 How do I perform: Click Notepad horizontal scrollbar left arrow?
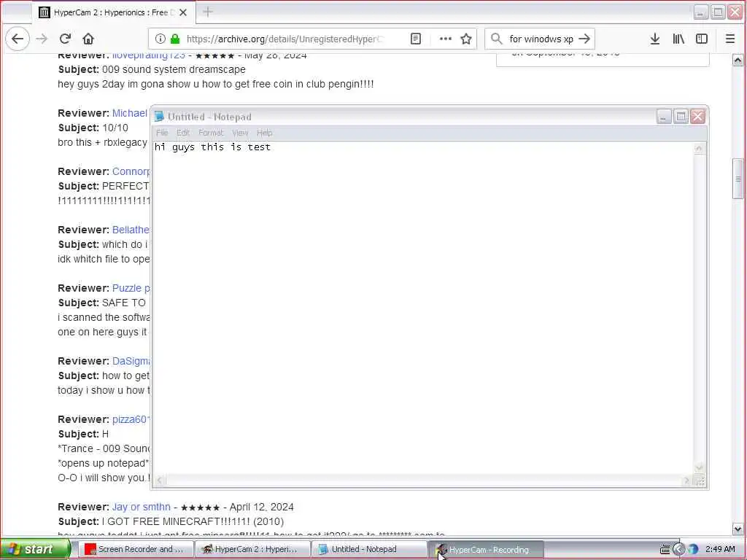(x=160, y=481)
